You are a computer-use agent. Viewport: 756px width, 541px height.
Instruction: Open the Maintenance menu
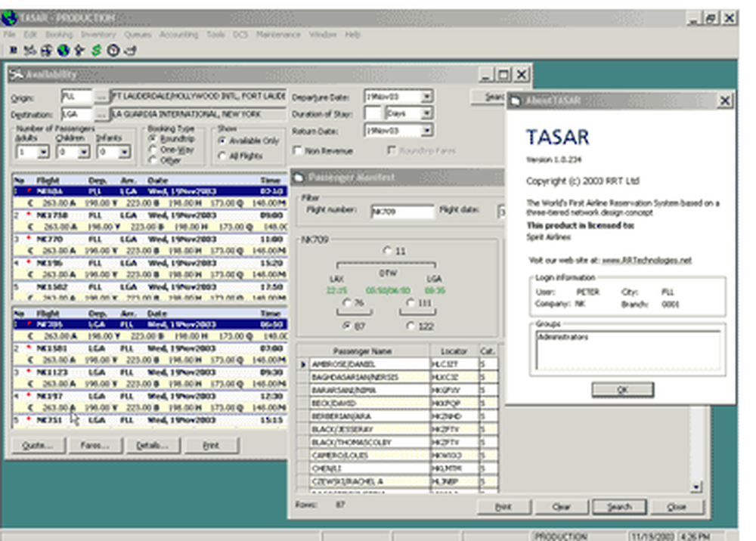(x=278, y=35)
